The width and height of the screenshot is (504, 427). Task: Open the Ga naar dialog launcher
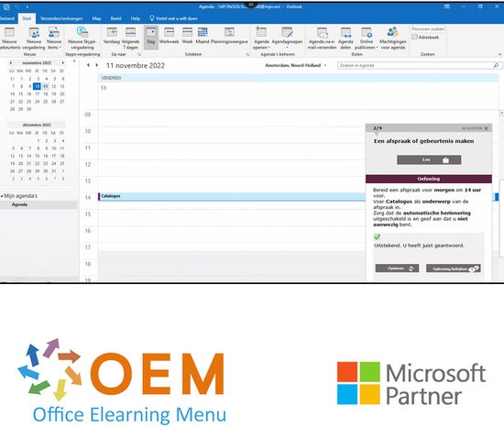coord(139,54)
